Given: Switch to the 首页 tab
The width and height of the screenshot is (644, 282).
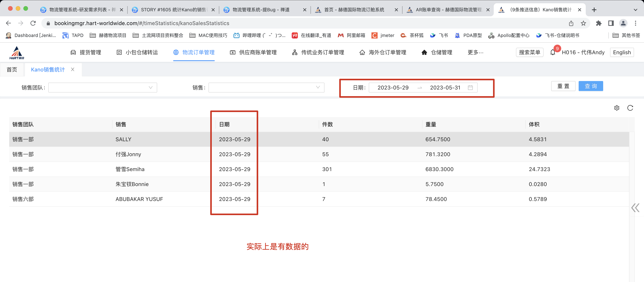Looking at the screenshot, I should 12,69.
